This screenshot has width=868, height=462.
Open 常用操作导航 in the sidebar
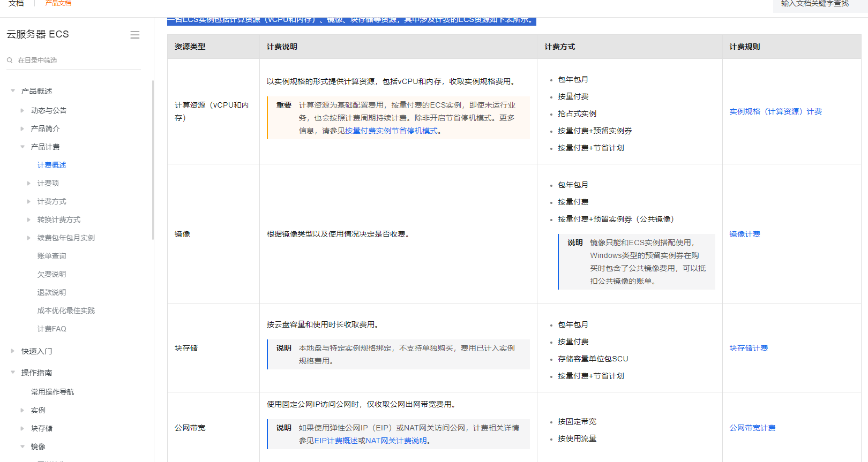coord(53,392)
